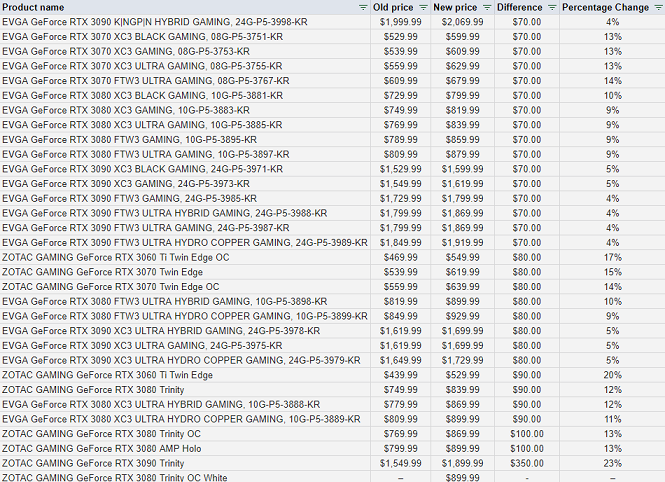Viewport: 665px width, 482px height.
Task: Select EVGA RTX 3080 XC3 BLACK GAMING cell
Action: [185, 96]
